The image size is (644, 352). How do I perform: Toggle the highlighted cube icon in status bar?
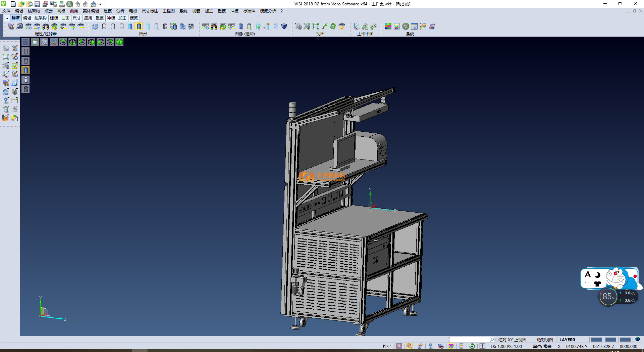[x=451, y=346]
